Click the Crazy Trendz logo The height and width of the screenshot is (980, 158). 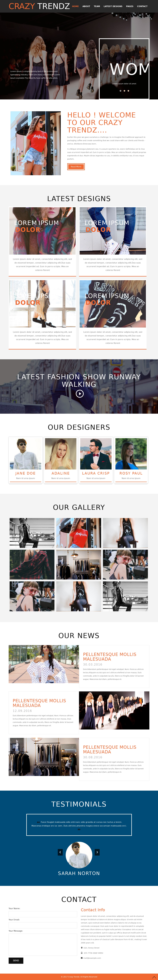tap(39, 6)
